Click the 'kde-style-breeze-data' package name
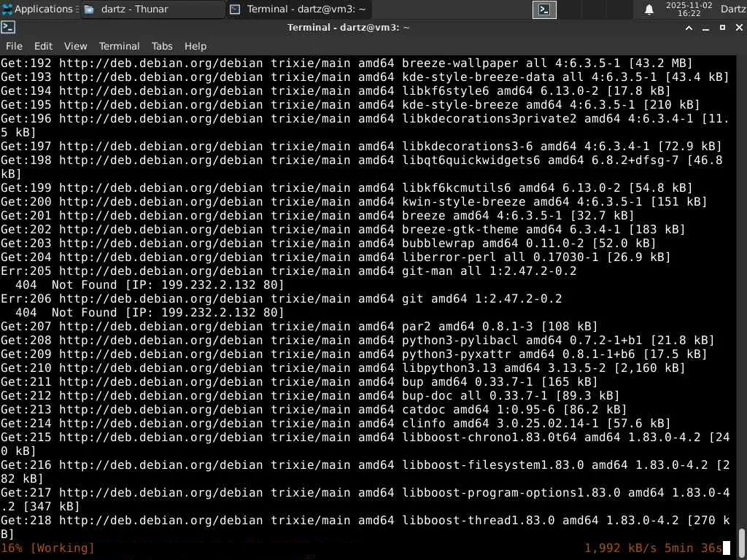Viewport: 747px width, 560px height. (478, 77)
